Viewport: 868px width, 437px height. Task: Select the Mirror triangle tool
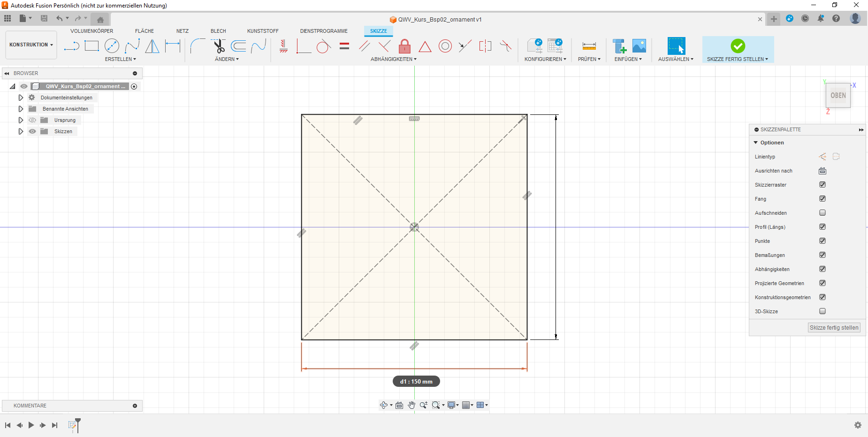click(x=152, y=46)
